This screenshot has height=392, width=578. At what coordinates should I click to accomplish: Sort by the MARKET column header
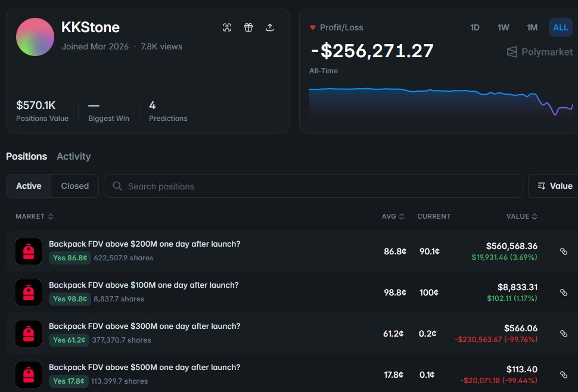coord(35,216)
